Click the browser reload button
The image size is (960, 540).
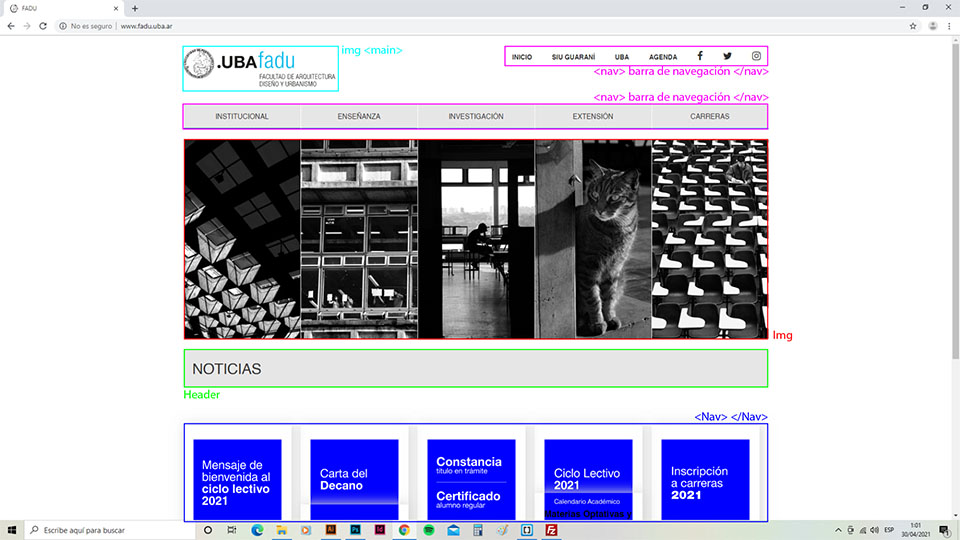point(43,26)
